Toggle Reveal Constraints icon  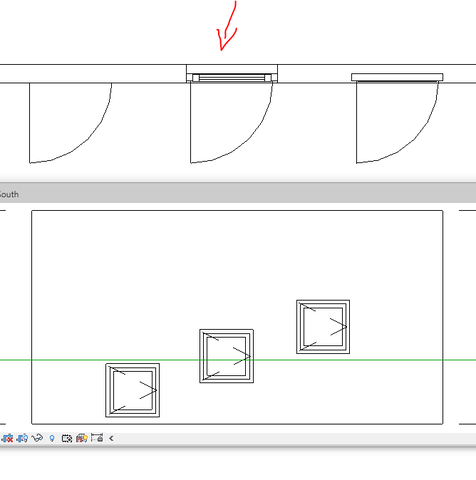click(97, 438)
